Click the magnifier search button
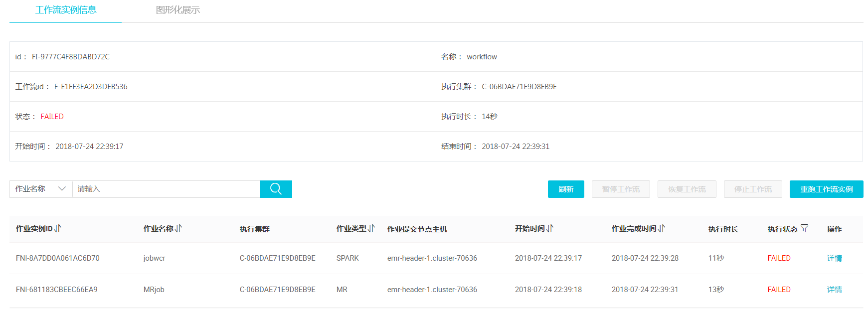 [276, 189]
